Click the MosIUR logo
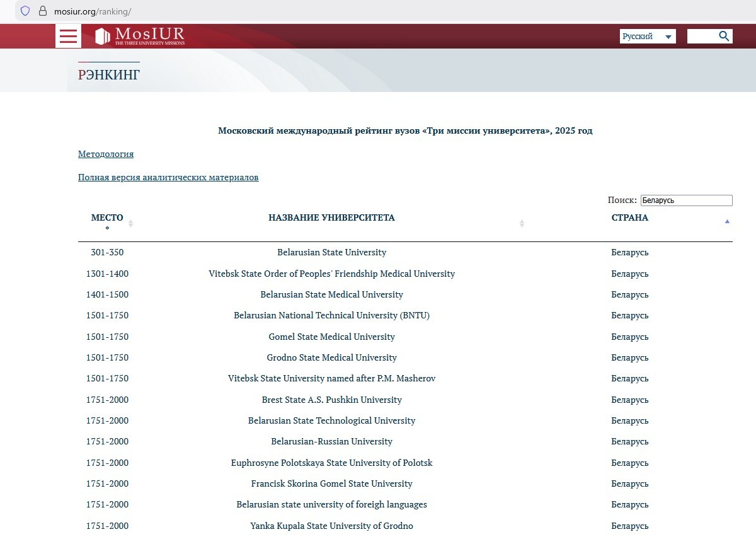The height and width of the screenshot is (556, 756). click(x=140, y=36)
